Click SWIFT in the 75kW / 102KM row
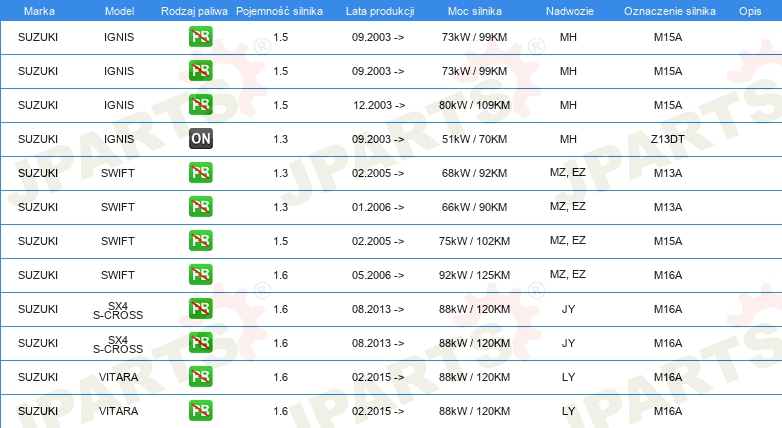This screenshot has height=428, width=782. click(118, 241)
